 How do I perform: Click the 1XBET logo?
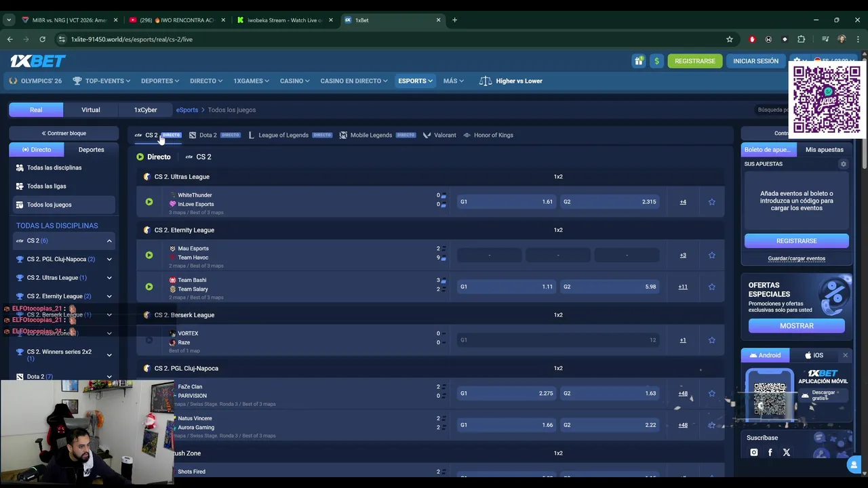click(38, 61)
